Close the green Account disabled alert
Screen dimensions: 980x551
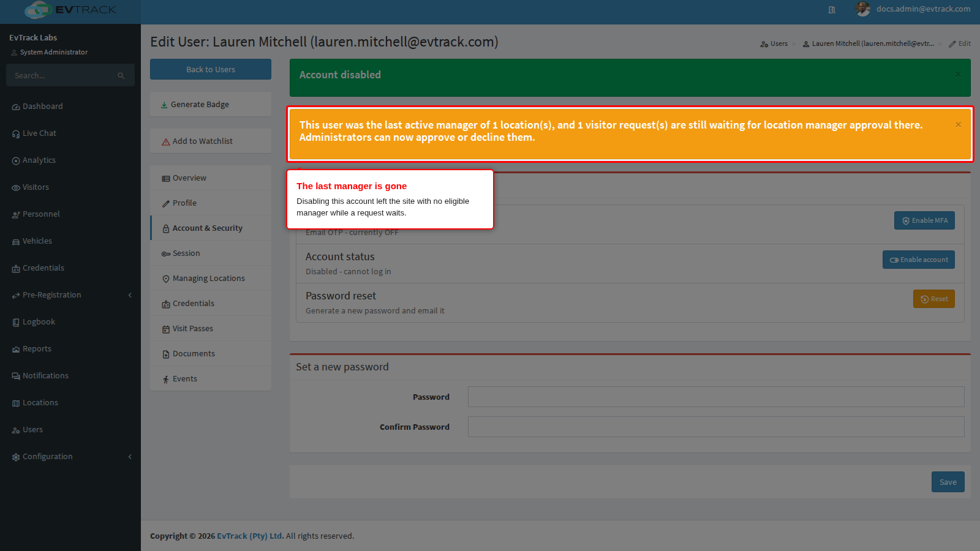pos(958,74)
